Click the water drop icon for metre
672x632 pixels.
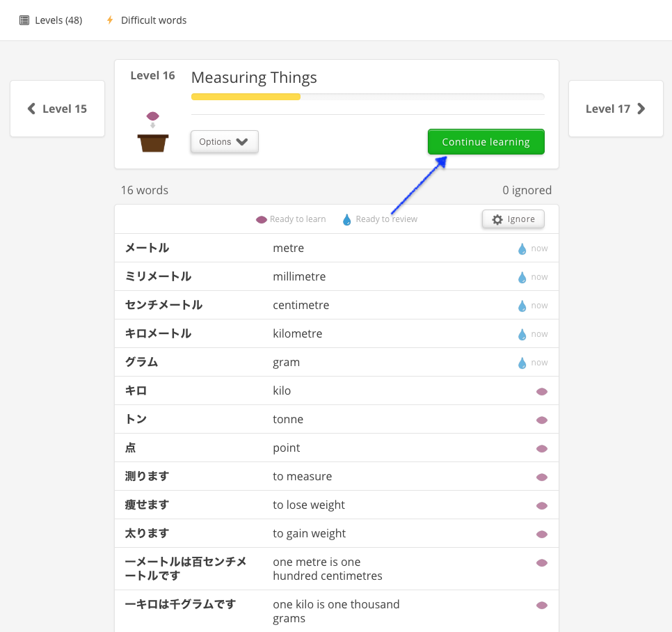point(522,248)
